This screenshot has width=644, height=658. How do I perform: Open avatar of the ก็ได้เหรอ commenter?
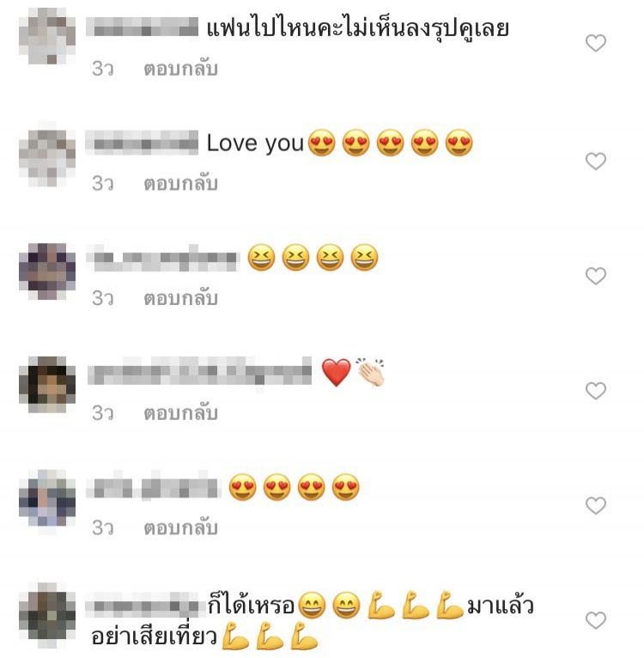47,615
